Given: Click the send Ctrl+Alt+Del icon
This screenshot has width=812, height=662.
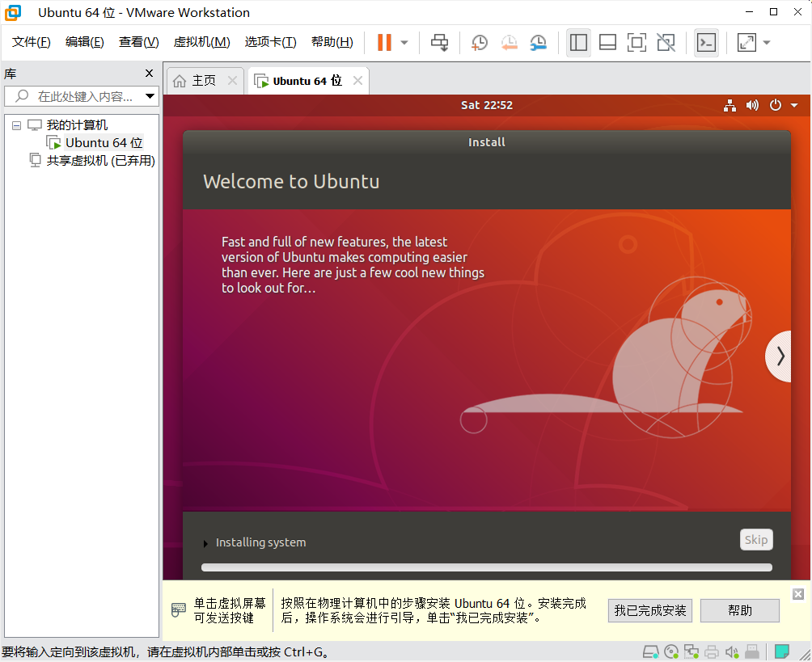Looking at the screenshot, I should 439,43.
